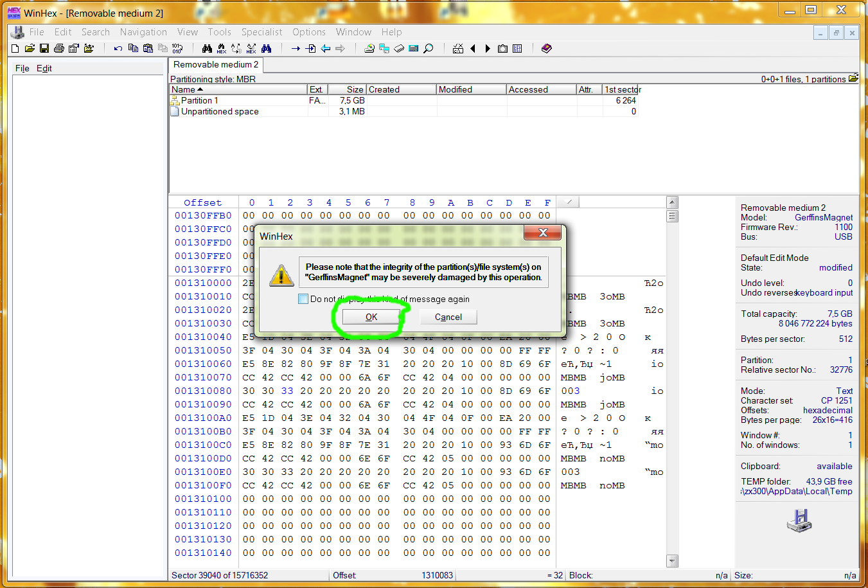Click the Open file folder icon
Image resolution: width=868 pixels, height=588 pixels.
click(30, 48)
